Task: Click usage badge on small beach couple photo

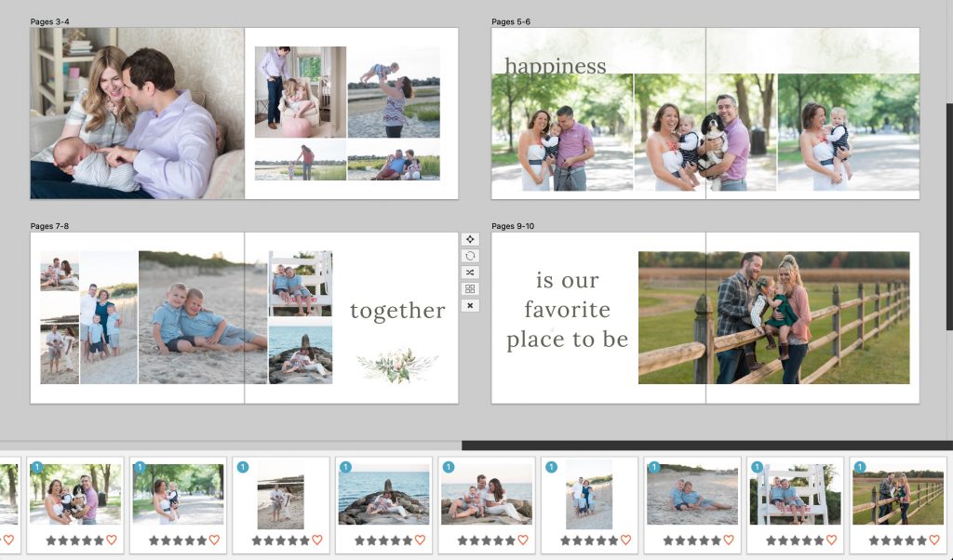Action: coord(243,467)
